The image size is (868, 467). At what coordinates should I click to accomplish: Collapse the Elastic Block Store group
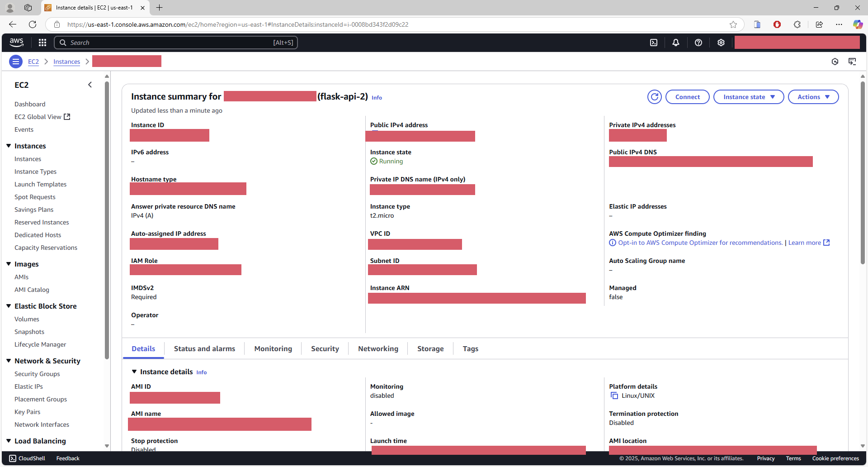[9, 306]
